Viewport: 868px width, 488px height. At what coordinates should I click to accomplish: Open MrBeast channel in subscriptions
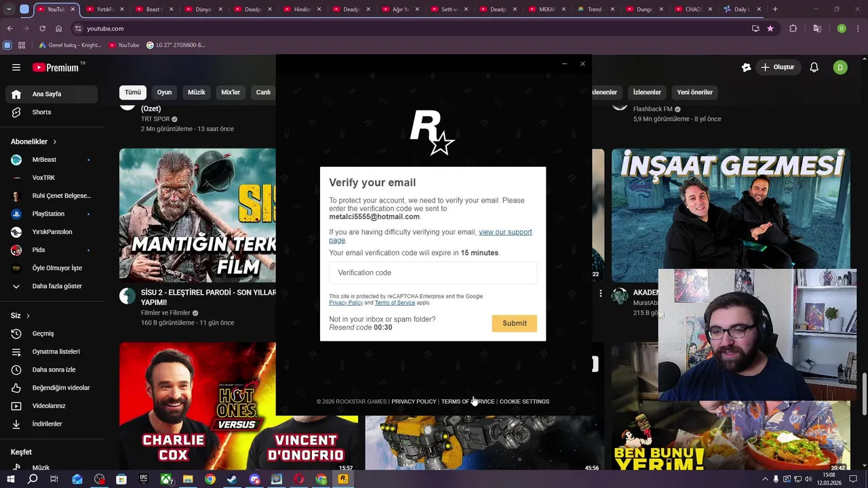click(51, 160)
